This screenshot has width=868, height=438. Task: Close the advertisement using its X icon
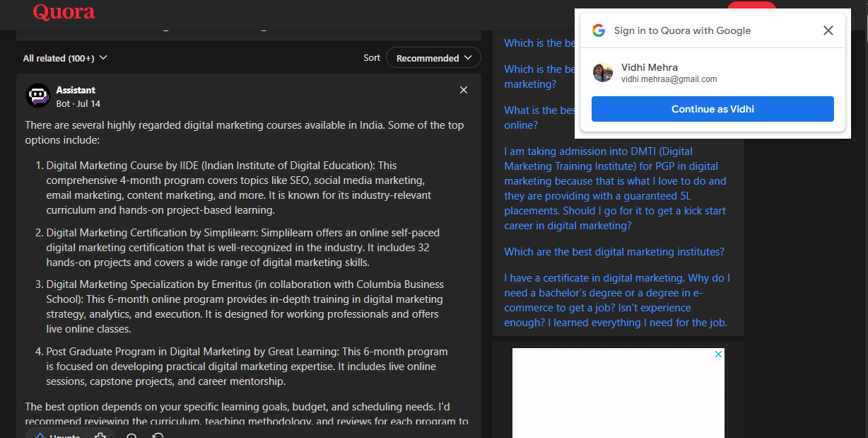point(719,354)
